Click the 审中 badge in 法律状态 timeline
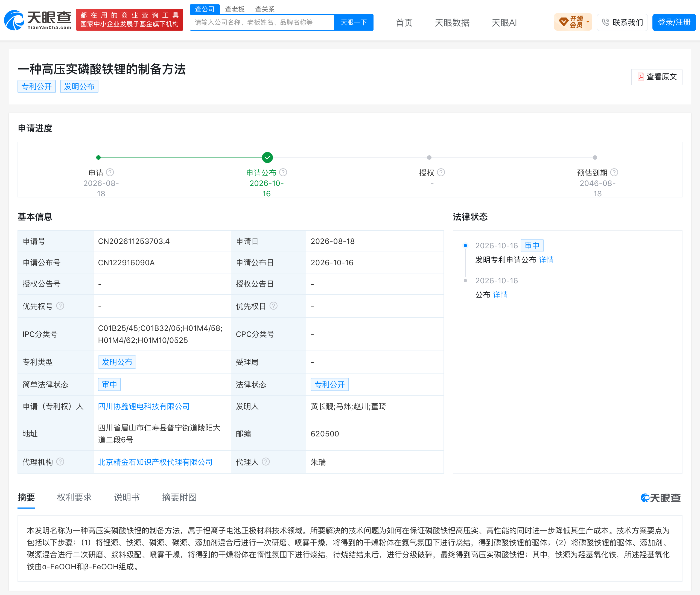 (532, 245)
